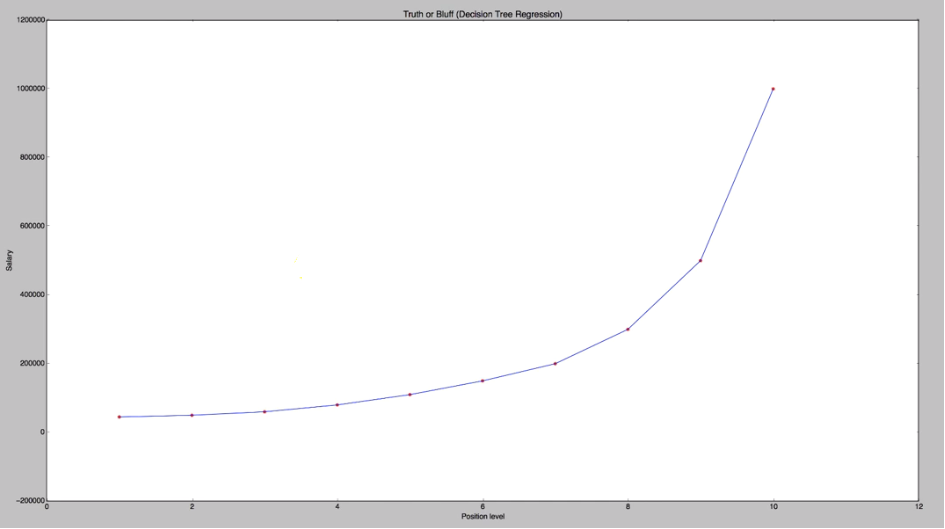
Task: Click the -200000 y-axis tick label
Action: pos(23,500)
